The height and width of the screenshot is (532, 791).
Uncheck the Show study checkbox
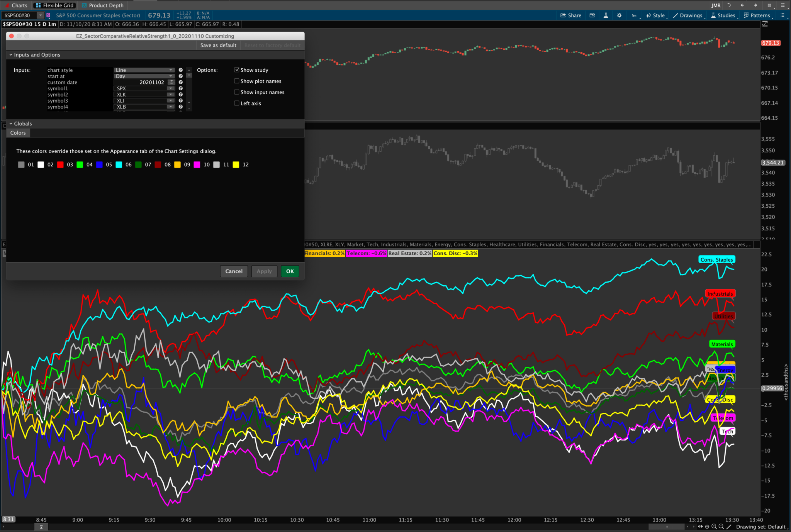(237, 70)
